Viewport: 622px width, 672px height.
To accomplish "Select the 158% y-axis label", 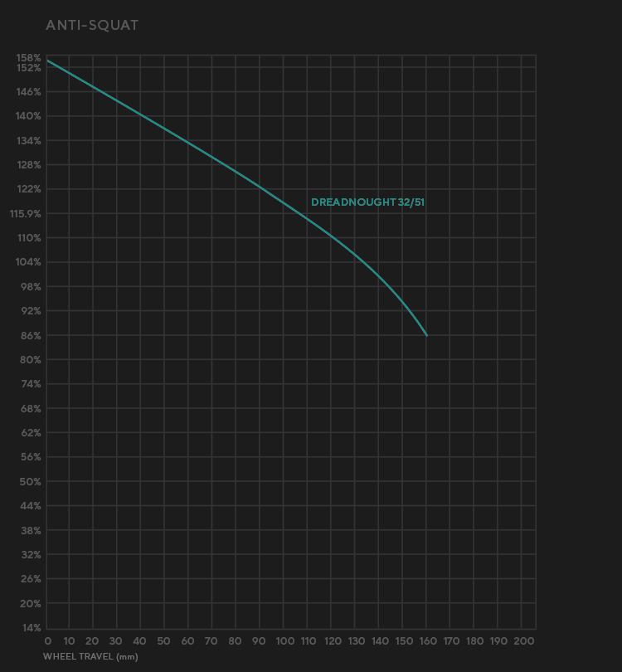I will (x=28, y=58).
